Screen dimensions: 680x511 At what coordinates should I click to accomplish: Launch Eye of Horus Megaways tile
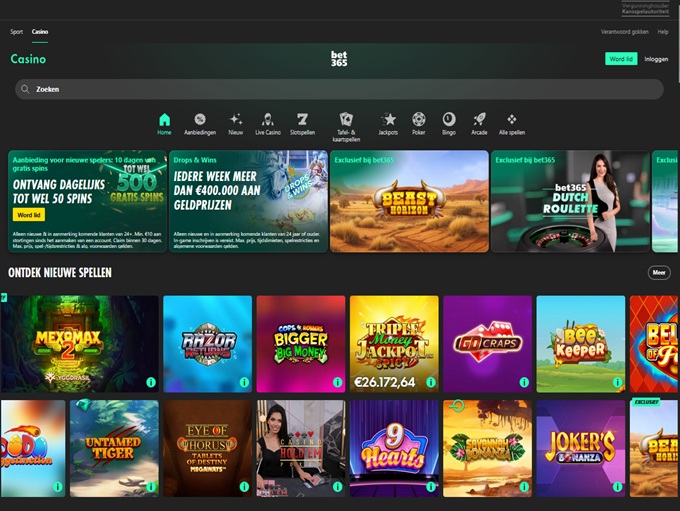pos(207,449)
